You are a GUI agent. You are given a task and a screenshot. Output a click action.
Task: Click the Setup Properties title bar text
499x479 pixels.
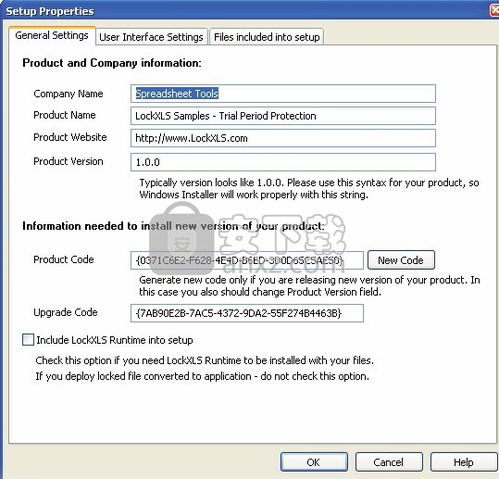[x=50, y=11]
